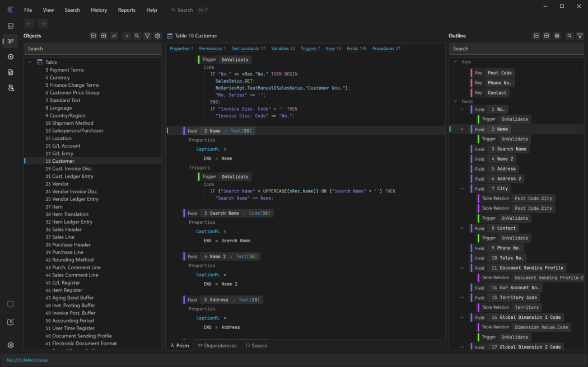Open the File menu
Viewport: 588px width, 367px height.
[28, 10]
